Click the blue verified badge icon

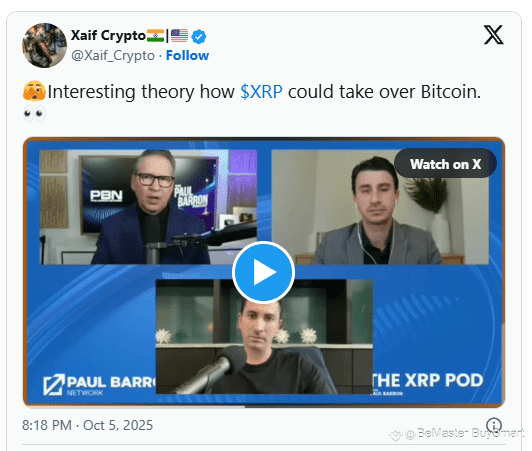198,36
